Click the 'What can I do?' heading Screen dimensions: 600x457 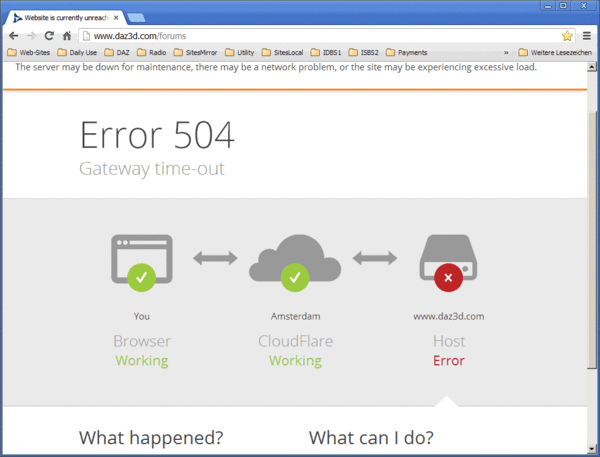[x=371, y=437]
